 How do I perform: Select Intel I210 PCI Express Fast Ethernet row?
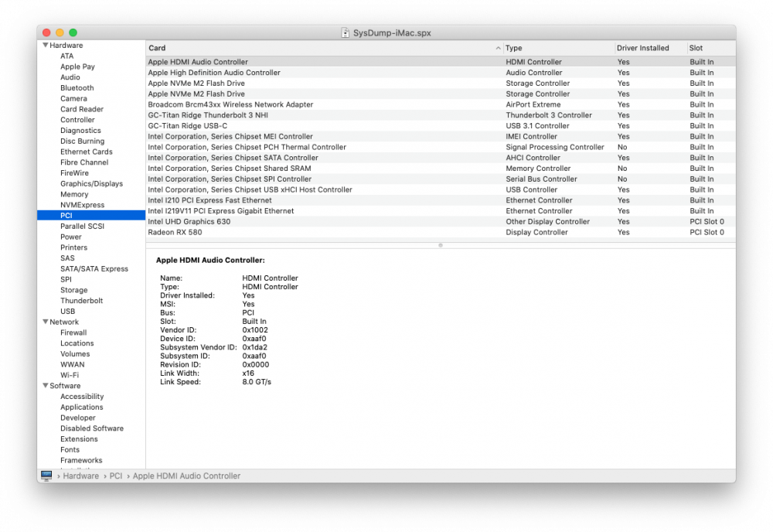point(441,200)
